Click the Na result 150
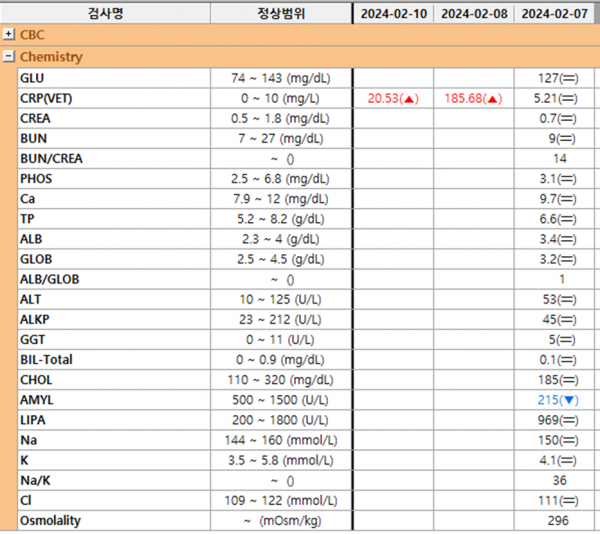The width and height of the screenshot is (600, 534). (558, 440)
